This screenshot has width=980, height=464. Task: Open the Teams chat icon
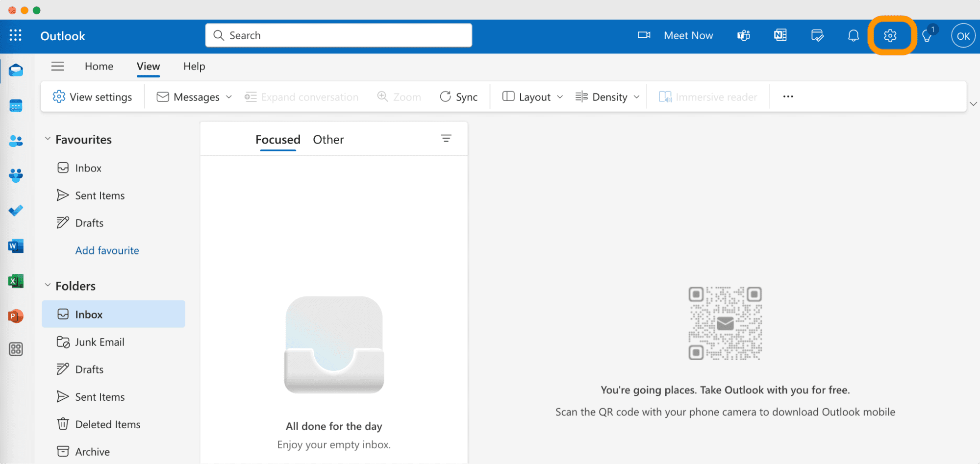[x=744, y=35]
